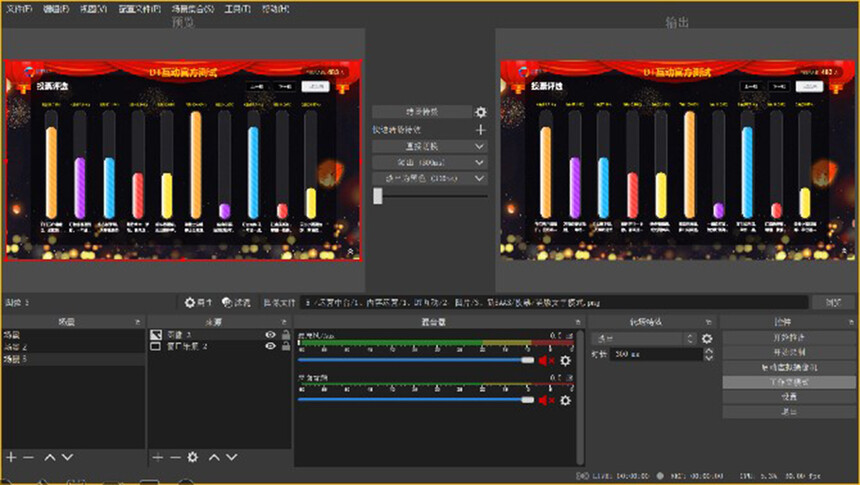The width and height of the screenshot is (860, 485).
Task: Move source down with down arrow
Action: point(232,457)
